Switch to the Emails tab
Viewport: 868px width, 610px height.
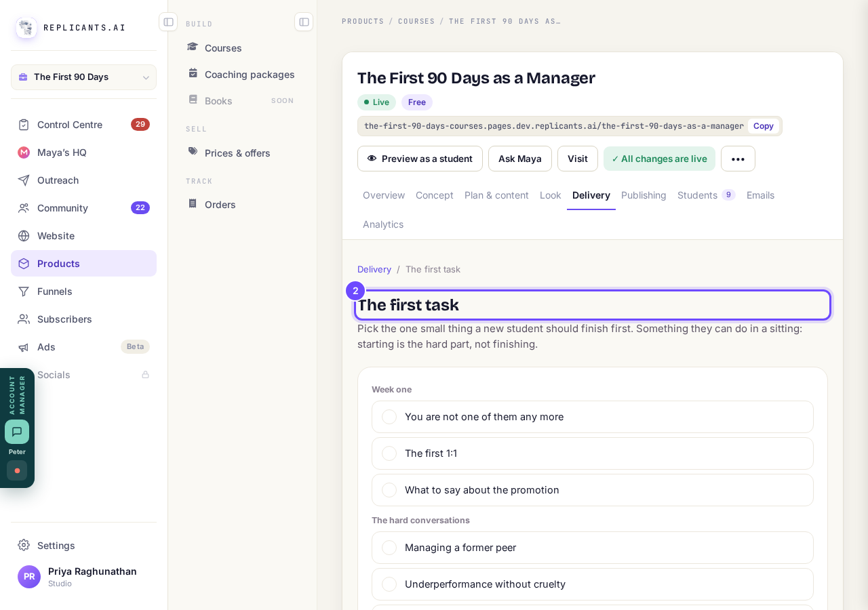[x=760, y=195]
